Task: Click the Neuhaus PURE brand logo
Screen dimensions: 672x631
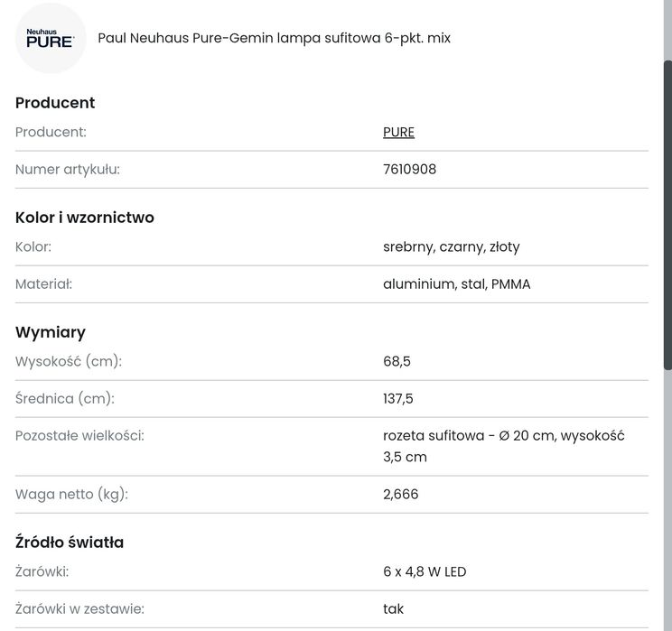Action: click(x=51, y=38)
